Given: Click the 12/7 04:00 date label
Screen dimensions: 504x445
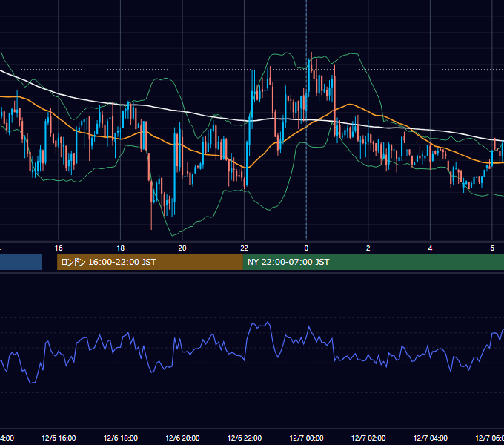Looking at the screenshot, I should [430, 438].
